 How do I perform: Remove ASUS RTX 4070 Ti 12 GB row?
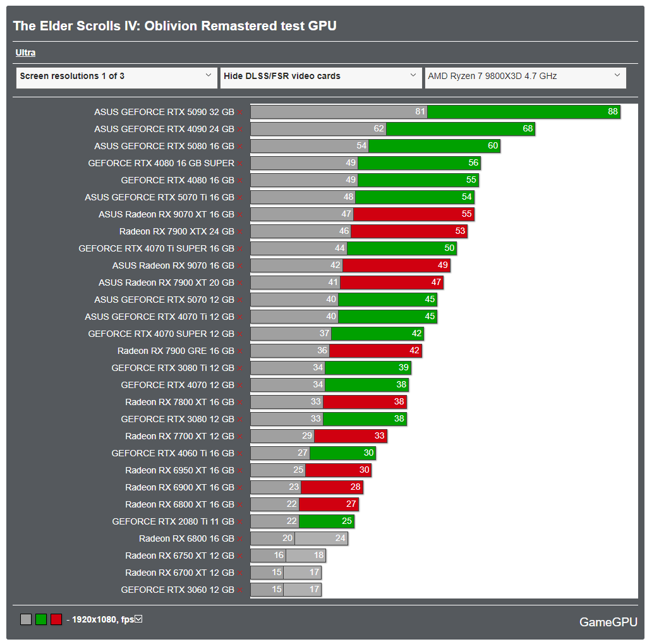click(x=240, y=317)
